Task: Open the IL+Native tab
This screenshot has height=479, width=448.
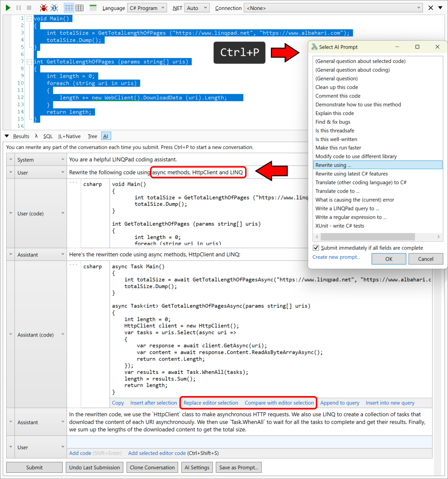Action: pyautogui.click(x=69, y=136)
